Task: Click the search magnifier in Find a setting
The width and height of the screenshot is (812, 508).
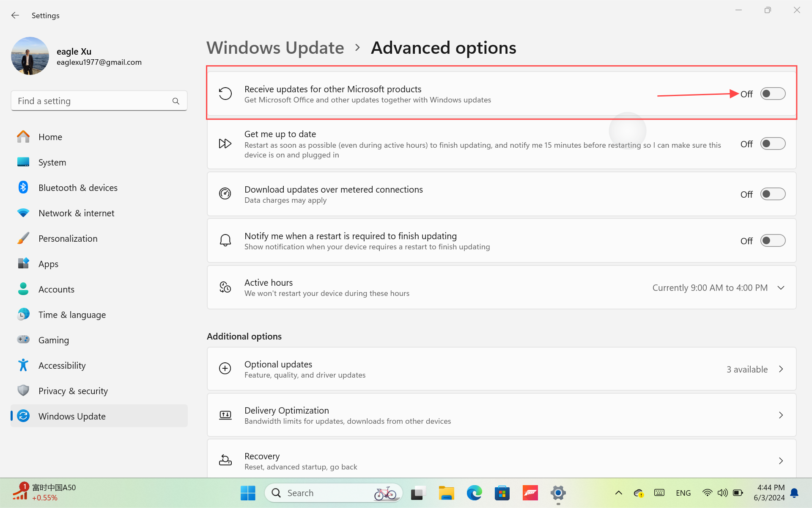Action: pyautogui.click(x=176, y=101)
